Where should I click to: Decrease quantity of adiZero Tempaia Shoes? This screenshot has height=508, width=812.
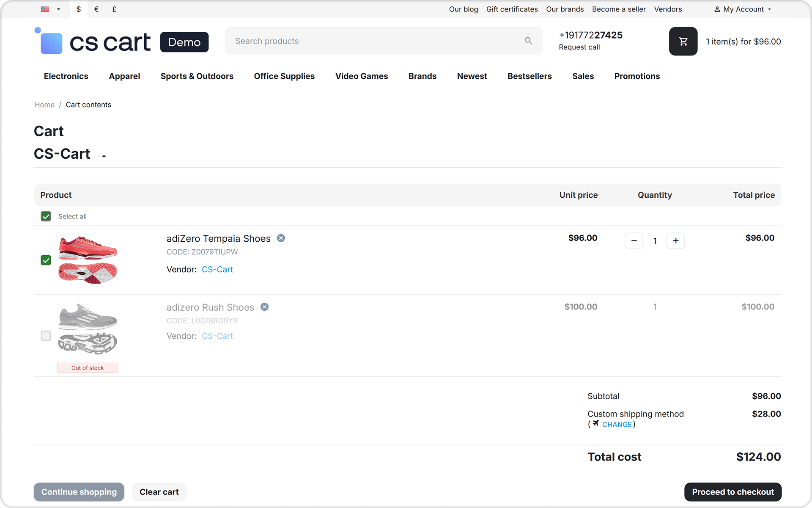tap(634, 240)
